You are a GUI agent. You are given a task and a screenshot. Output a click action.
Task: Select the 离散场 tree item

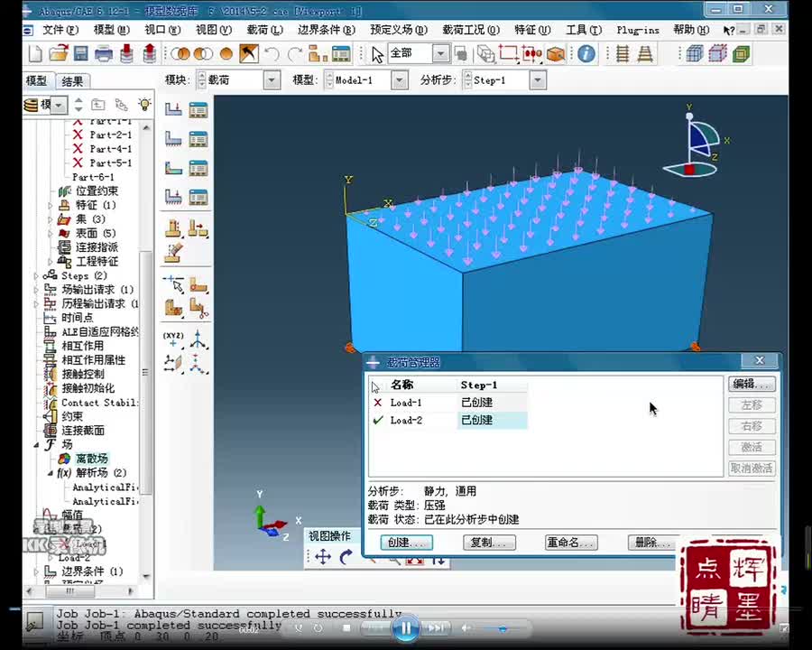92,459
